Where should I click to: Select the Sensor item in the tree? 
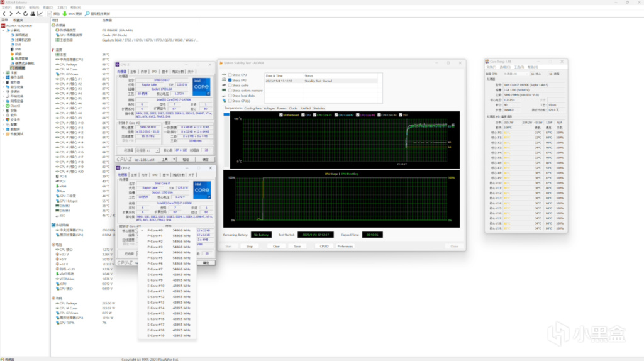click(19, 68)
